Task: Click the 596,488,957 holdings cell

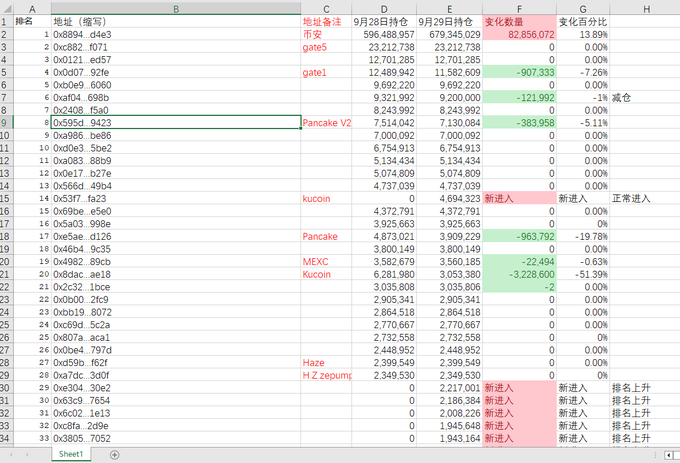Action: [x=384, y=35]
